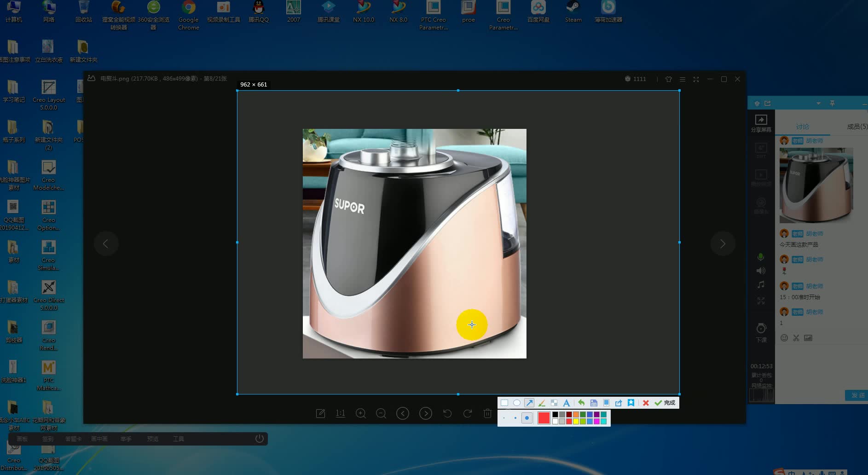Choose the largest brush size dot

pos(527,418)
